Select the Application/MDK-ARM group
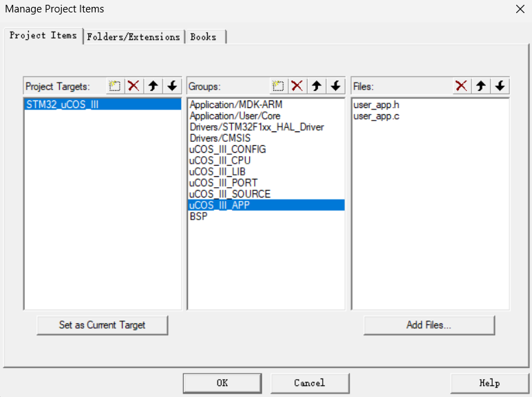 point(266,104)
